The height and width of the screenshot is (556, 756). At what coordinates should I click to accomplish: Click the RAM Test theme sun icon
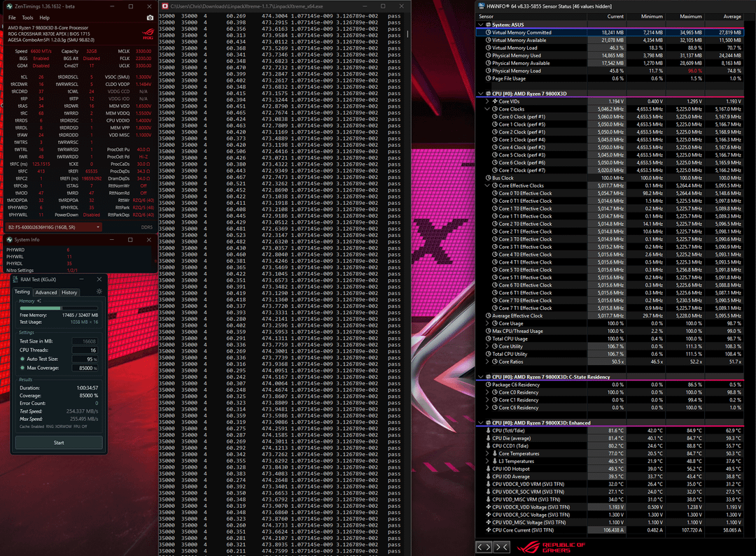(99, 292)
